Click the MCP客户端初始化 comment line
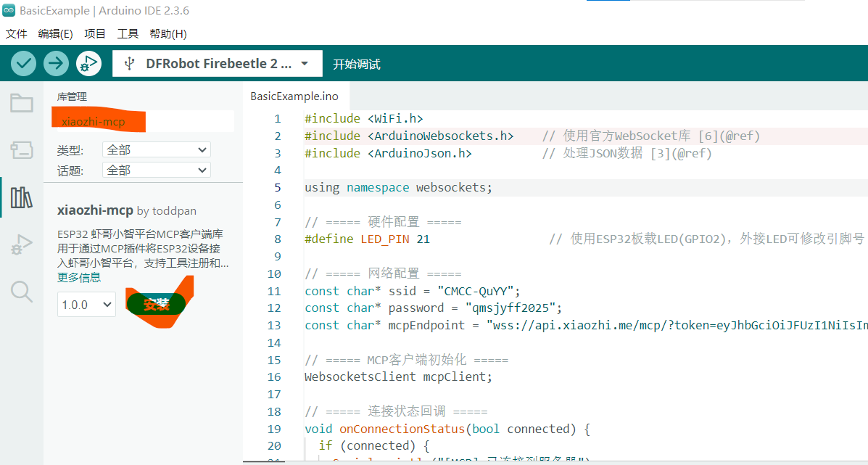 (x=406, y=360)
